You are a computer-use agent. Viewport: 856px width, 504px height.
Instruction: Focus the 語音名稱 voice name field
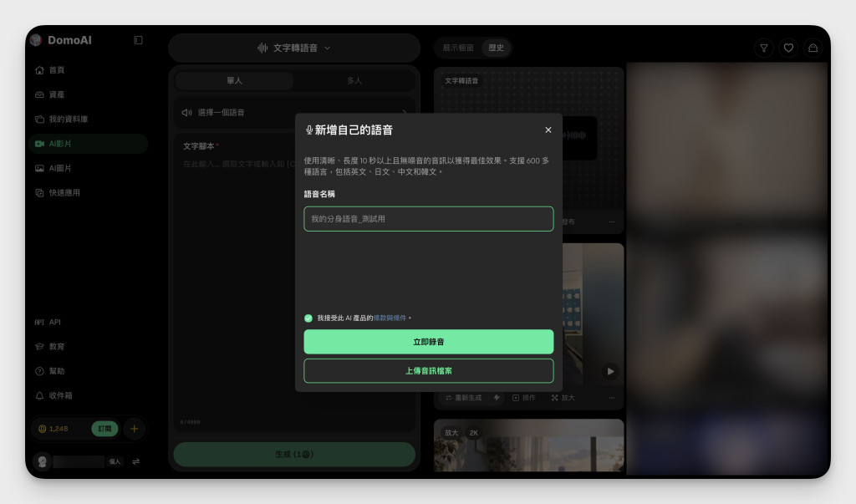click(x=429, y=219)
